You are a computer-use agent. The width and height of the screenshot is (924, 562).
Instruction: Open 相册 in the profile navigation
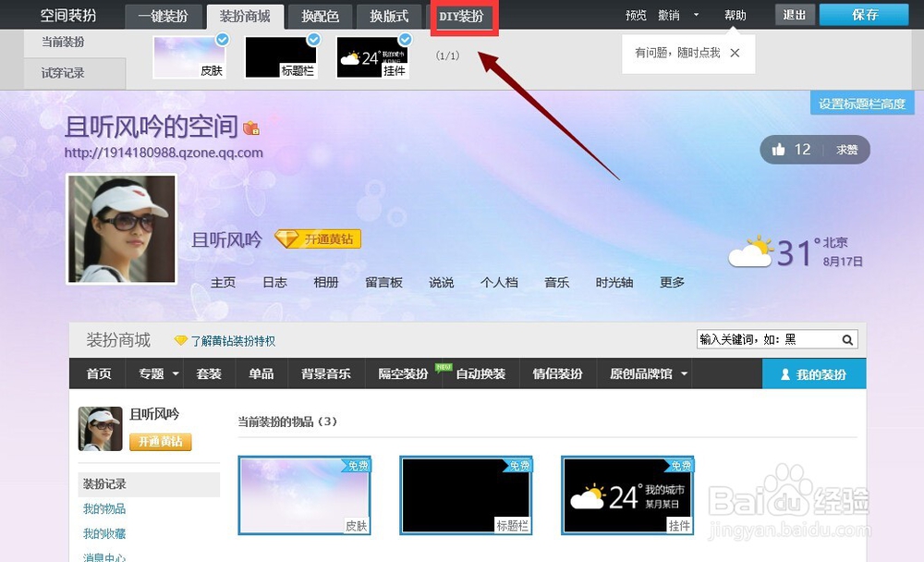(x=326, y=283)
